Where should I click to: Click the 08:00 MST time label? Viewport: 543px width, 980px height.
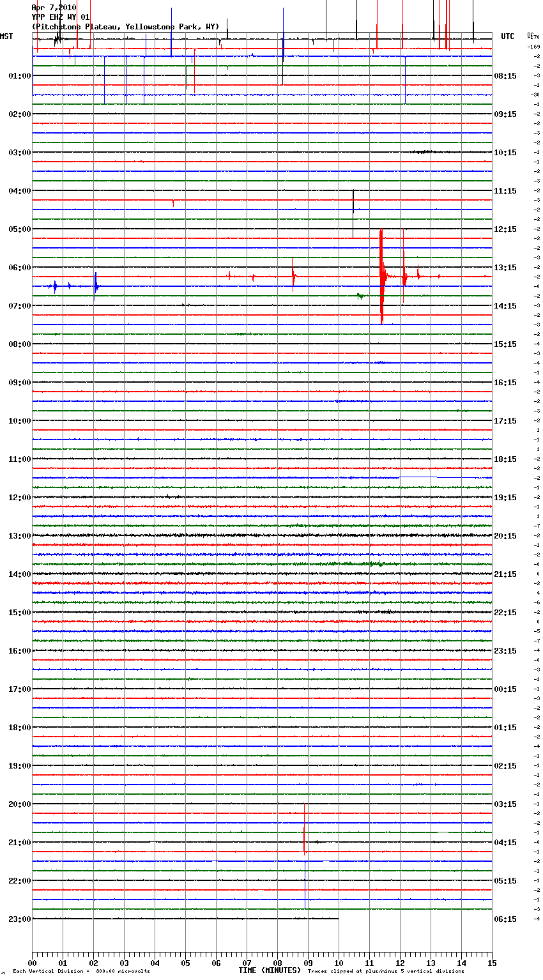click(20, 344)
